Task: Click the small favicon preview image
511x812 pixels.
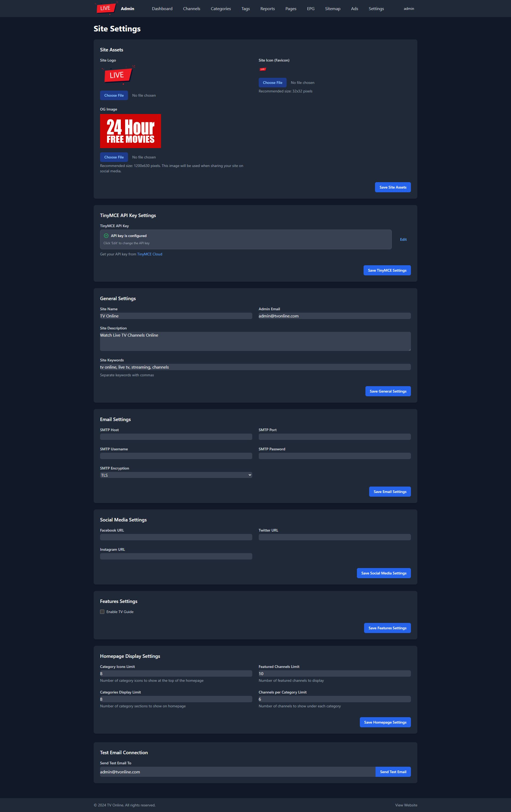Action: click(263, 69)
